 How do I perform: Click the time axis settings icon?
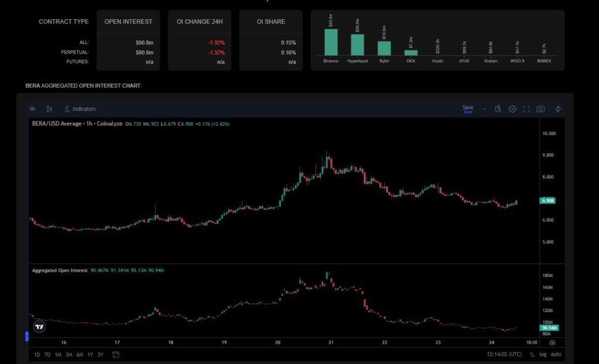click(x=552, y=342)
